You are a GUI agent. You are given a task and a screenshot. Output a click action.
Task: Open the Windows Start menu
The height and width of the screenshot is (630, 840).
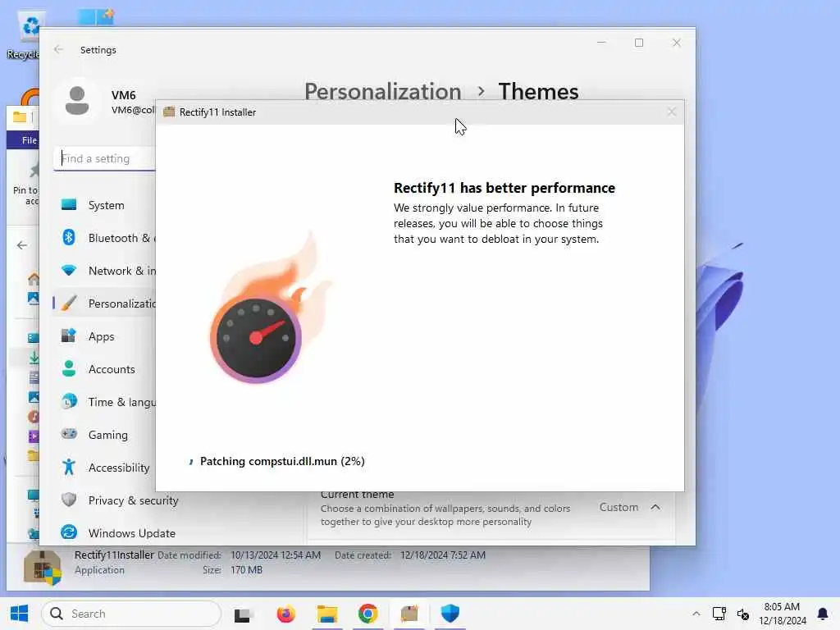(20, 614)
